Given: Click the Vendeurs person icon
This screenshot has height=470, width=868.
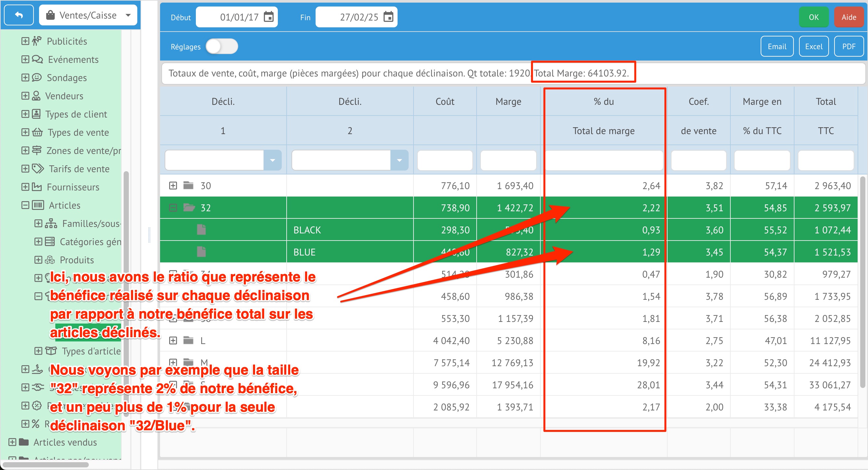Looking at the screenshot, I should [x=36, y=96].
